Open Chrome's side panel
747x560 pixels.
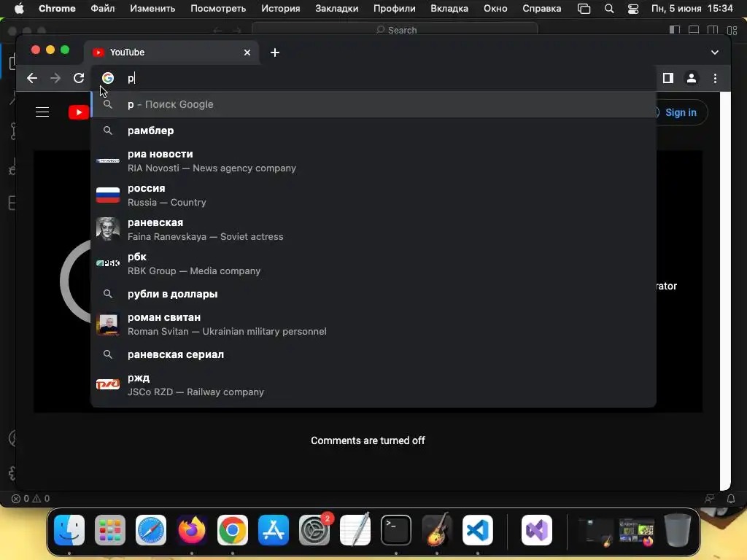tap(668, 78)
